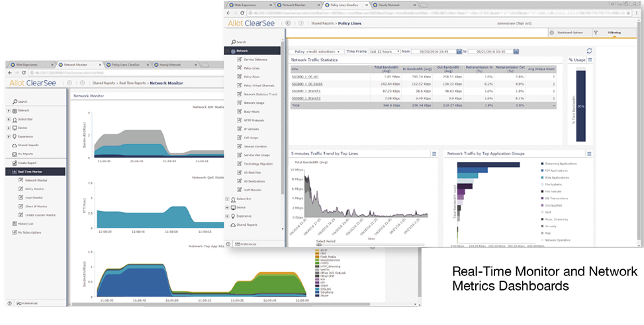This screenshot has width=644, height=325.
Task: Switch to Network Monitor tab in front window
Action: (299, 5)
